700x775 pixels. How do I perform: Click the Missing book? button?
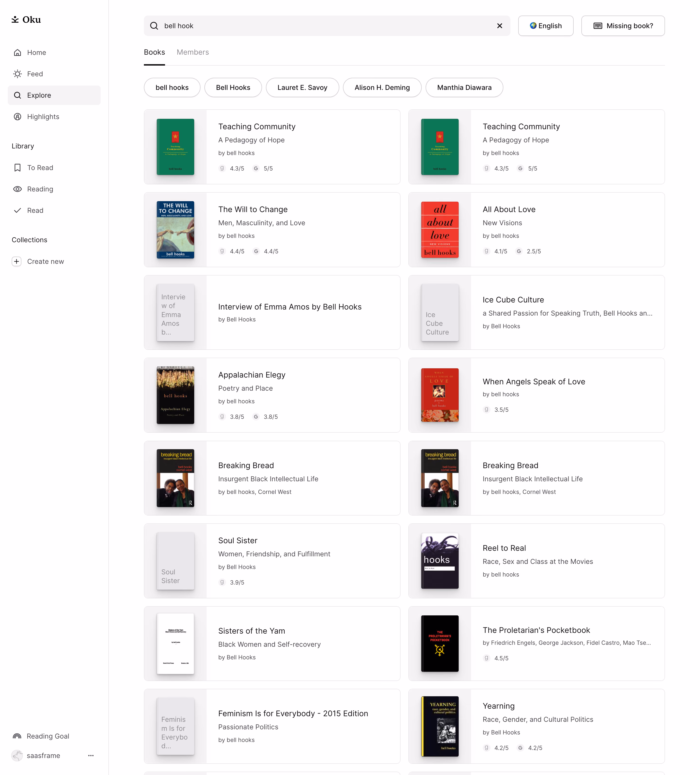tap(623, 26)
